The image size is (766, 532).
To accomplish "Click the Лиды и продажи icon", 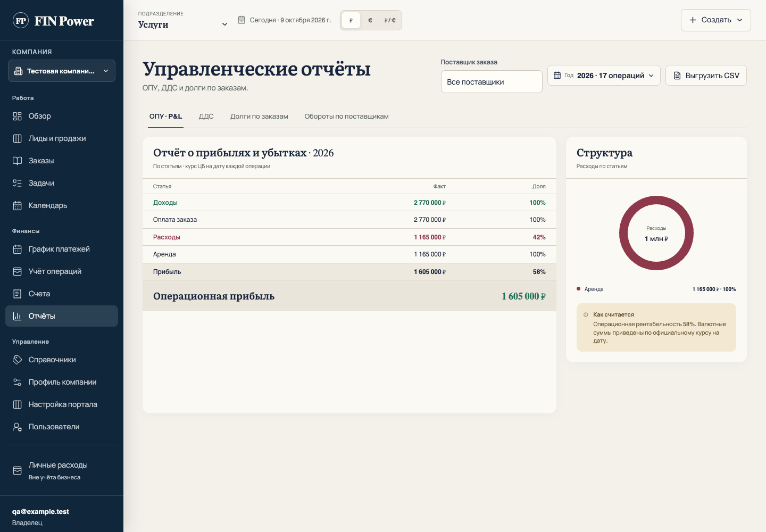I will click(17, 138).
